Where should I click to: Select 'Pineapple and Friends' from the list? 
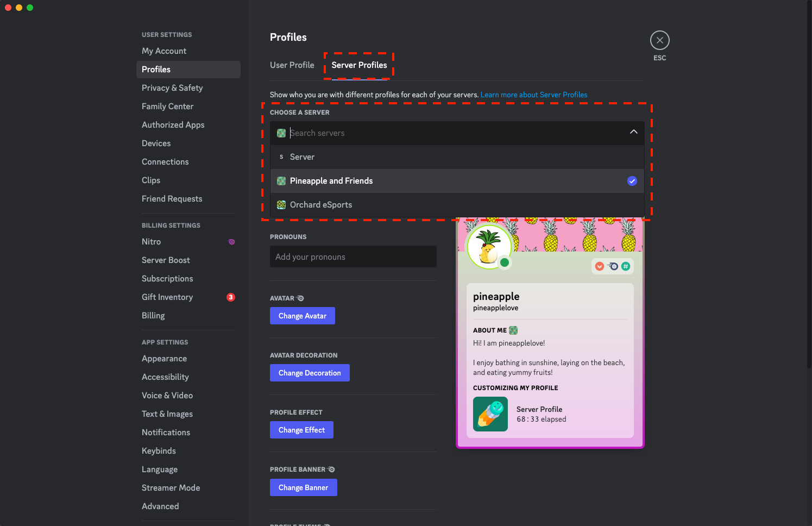pyautogui.click(x=457, y=181)
